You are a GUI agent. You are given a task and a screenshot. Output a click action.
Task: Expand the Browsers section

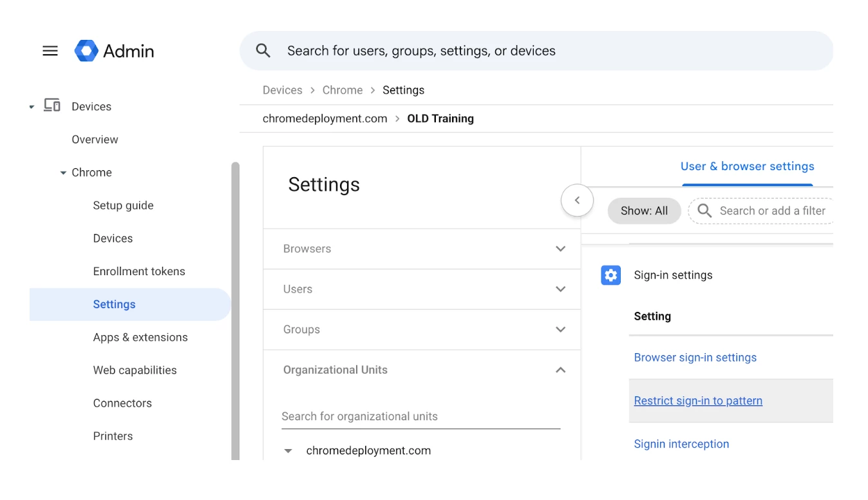pos(560,249)
